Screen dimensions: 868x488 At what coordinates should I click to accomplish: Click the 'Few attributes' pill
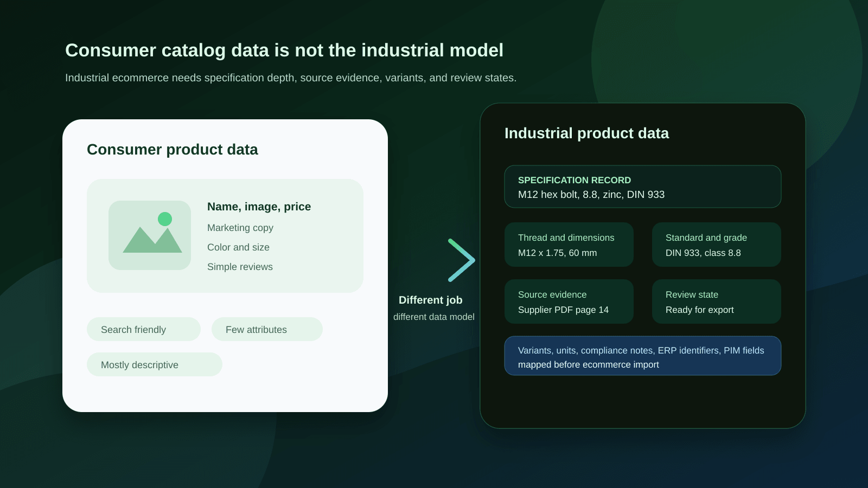(267, 329)
